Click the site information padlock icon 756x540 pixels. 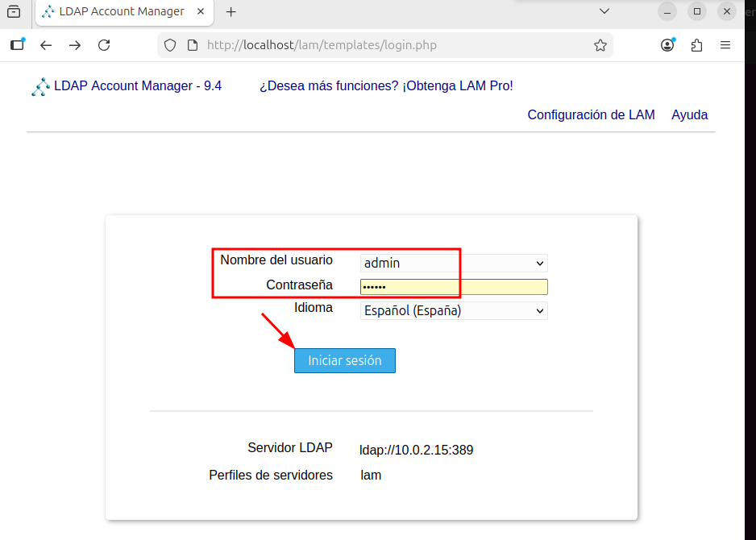click(x=191, y=45)
